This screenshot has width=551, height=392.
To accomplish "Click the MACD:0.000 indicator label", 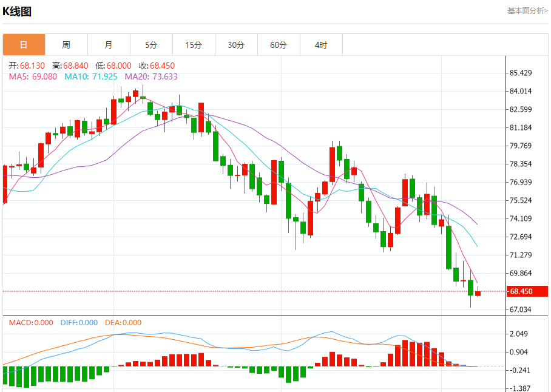I will click(31, 322).
